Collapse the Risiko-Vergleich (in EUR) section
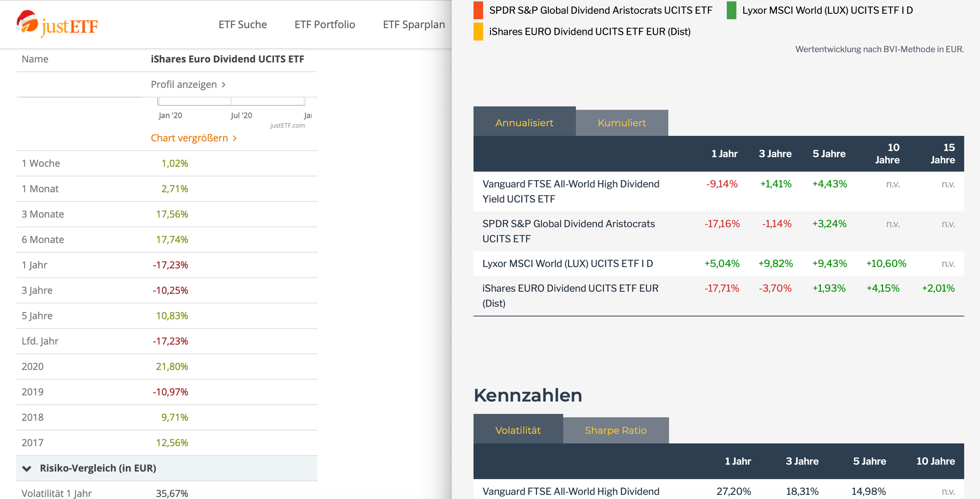Screen dimensions: 980x499 pyautogui.click(x=98, y=468)
